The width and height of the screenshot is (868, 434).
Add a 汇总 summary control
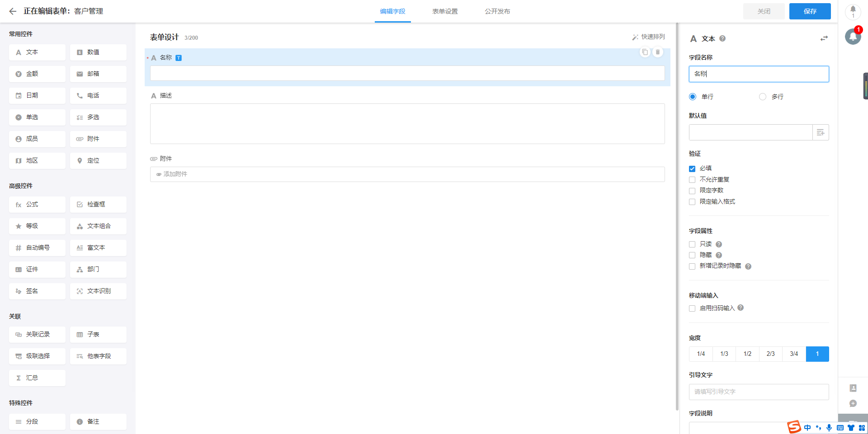[x=37, y=378]
